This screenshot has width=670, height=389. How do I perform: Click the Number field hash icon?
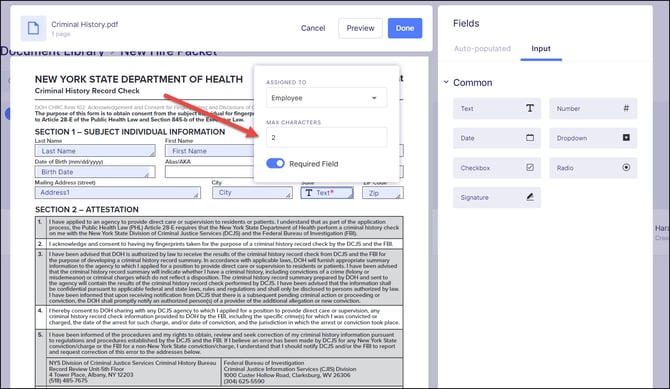pyautogui.click(x=626, y=108)
